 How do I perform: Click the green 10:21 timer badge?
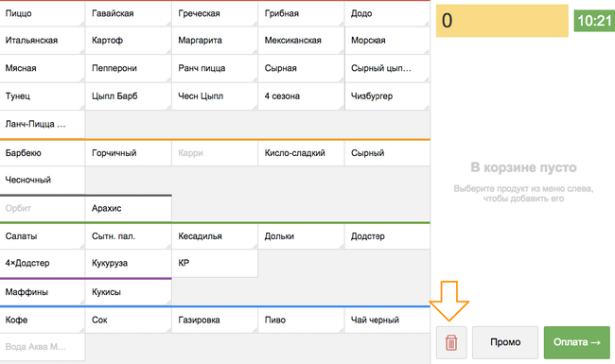point(594,21)
